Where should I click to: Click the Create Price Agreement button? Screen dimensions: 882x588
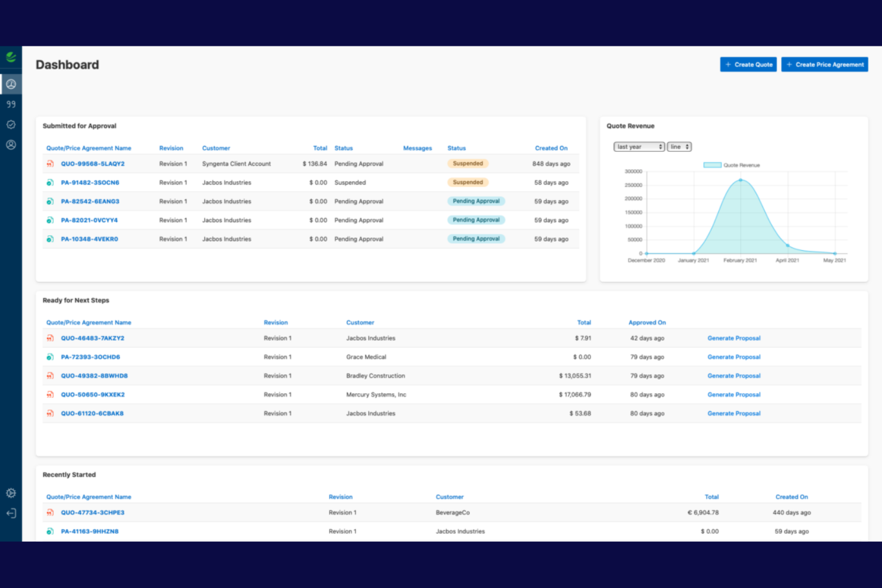[x=825, y=64]
